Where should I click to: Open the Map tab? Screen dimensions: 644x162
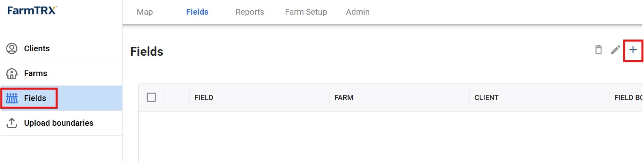pos(145,12)
